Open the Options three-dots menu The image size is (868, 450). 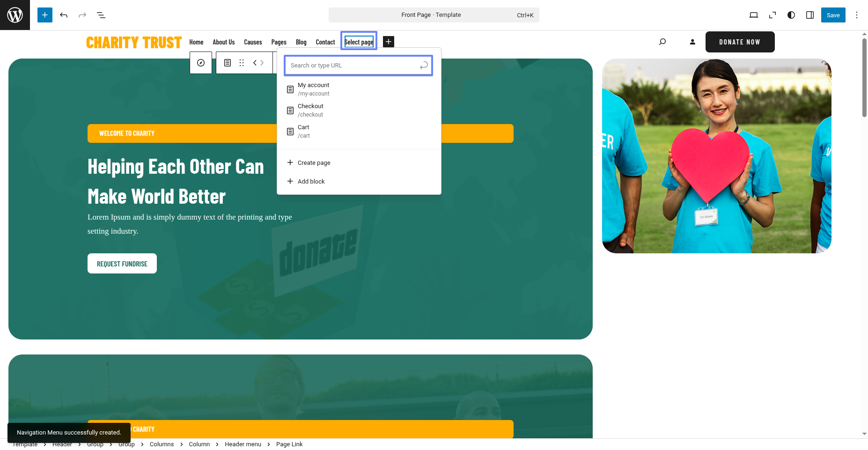(856, 15)
